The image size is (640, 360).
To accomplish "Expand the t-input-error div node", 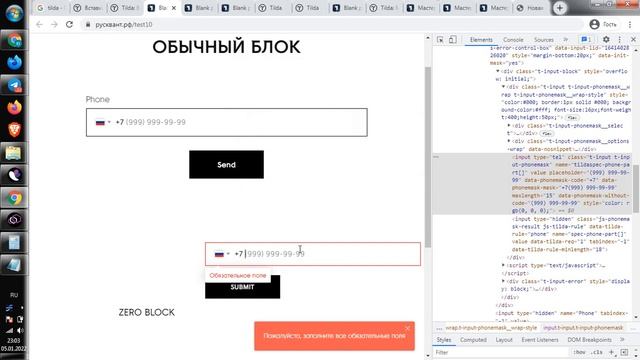I will (x=503, y=281).
